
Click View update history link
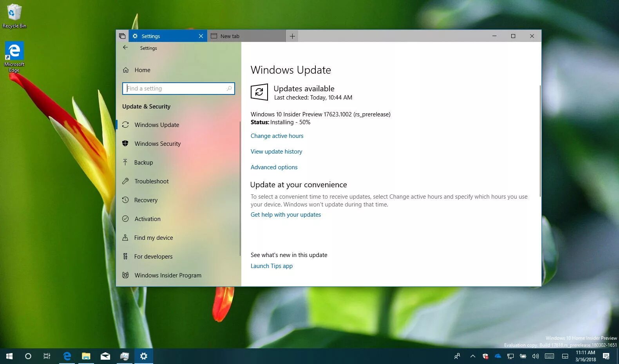(x=276, y=152)
